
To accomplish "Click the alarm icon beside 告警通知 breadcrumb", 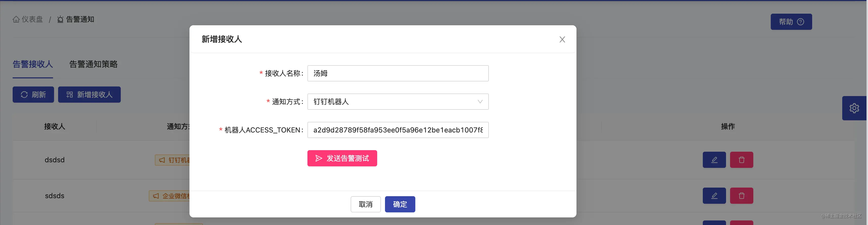I will point(60,19).
